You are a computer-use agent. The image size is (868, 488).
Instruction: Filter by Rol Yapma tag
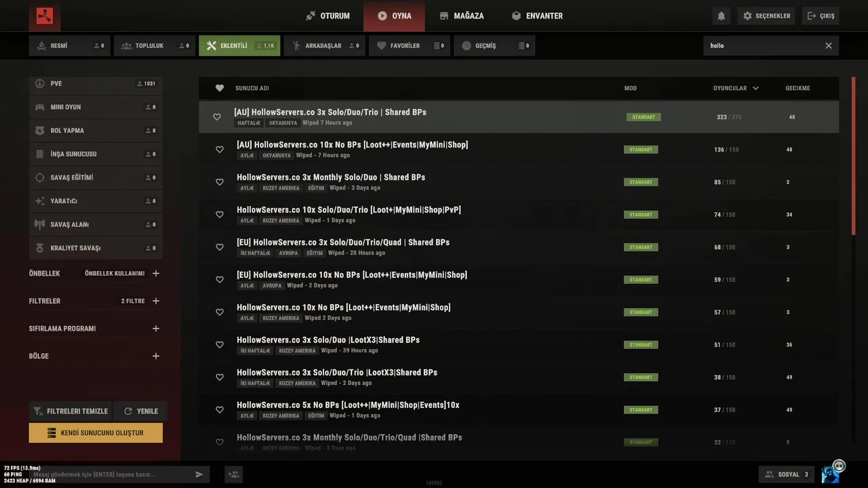(96, 130)
